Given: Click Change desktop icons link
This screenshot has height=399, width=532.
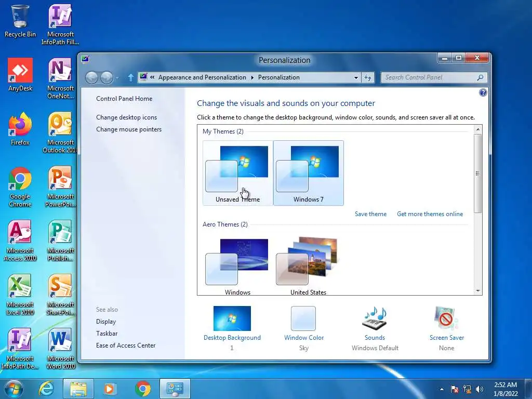Looking at the screenshot, I should pyautogui.click(x=127, y=117).
